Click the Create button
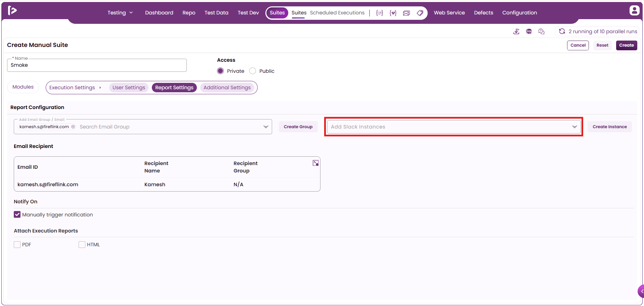This screenshot has width=644, height=306. click(x=627, y=45)
